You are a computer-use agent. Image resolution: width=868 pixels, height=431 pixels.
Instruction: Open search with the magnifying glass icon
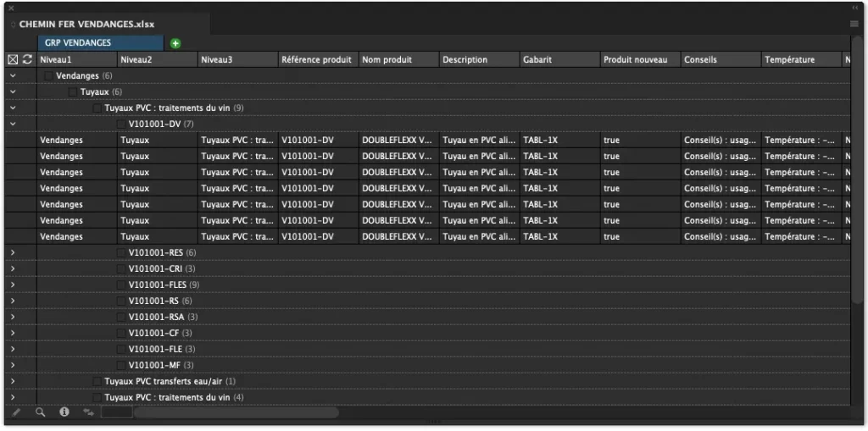(40, 412)
